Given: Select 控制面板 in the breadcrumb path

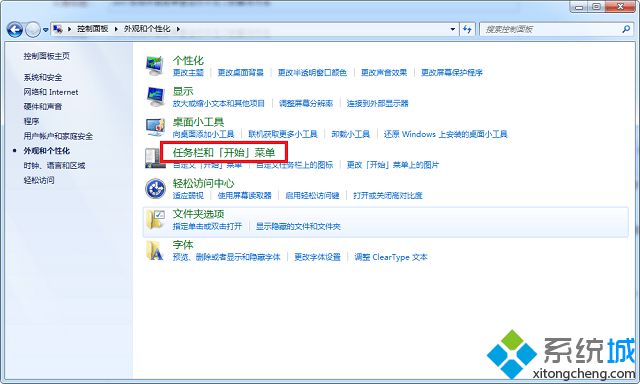Looking at the screenshot, I should 93,29.
